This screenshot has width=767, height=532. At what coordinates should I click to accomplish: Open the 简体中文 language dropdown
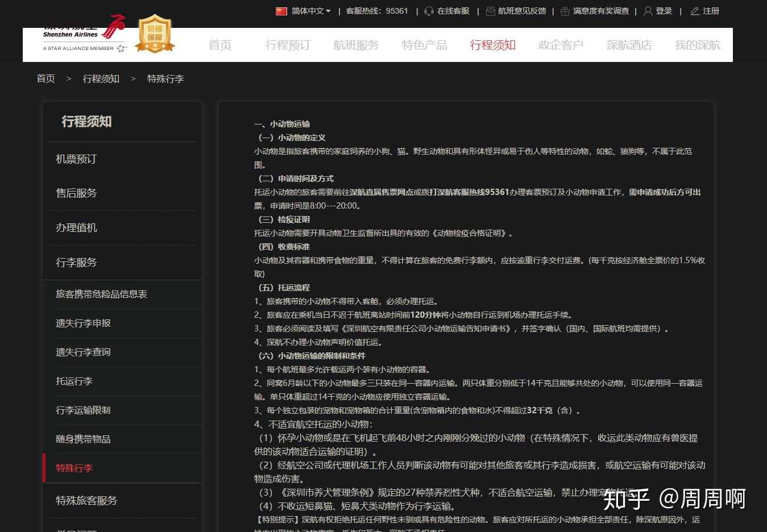point(311,11)
